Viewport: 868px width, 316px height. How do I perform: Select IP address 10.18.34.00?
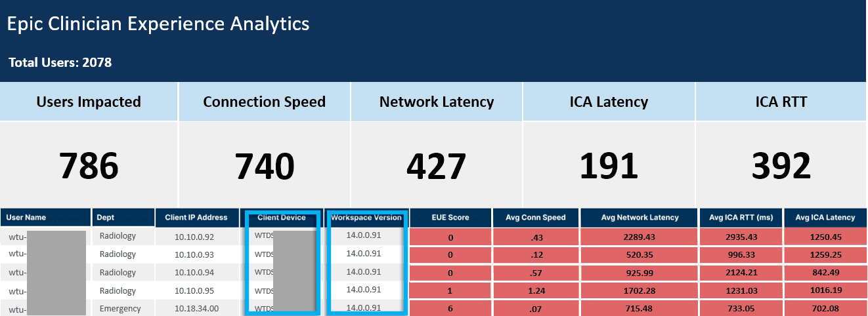click(x=198, y=308)
